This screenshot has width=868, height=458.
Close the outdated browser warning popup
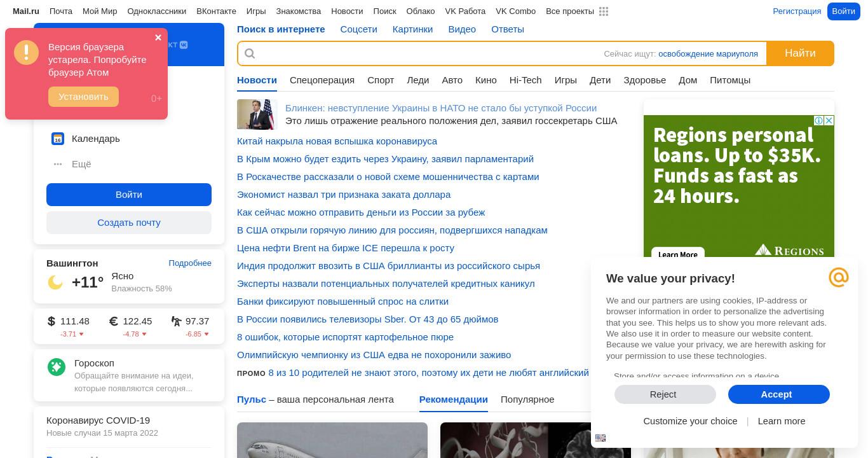(x=158, y=38)
